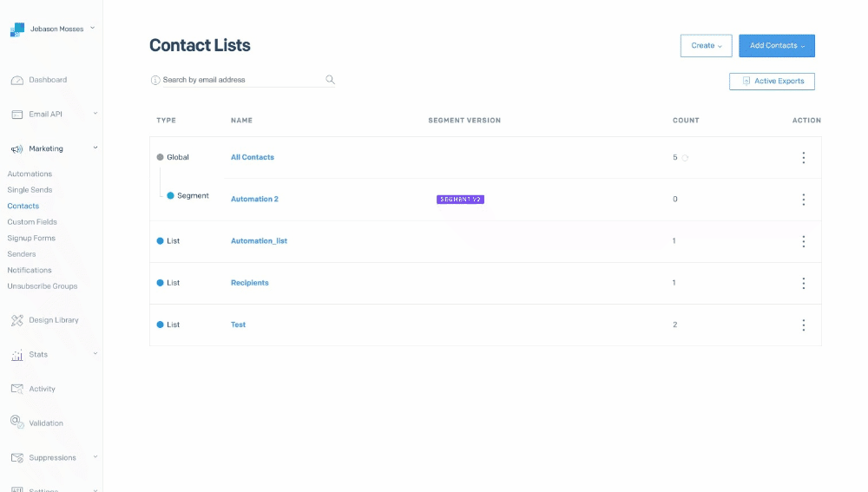Select Unsubscribe Groups in sidebar
The width and height of the screenshot is (868, 492).
click(x=42, y=286)
